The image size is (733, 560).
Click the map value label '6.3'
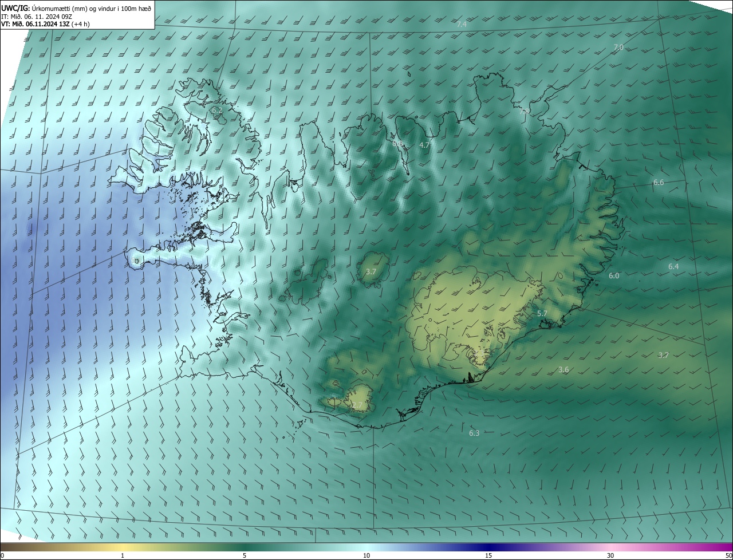[474, 433]
